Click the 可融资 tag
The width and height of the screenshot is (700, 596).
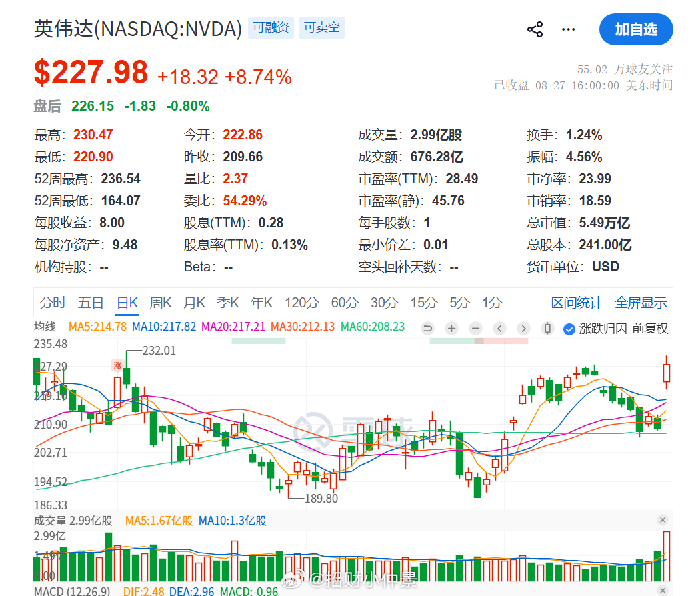pyautogui.click(x=271, y=28)
